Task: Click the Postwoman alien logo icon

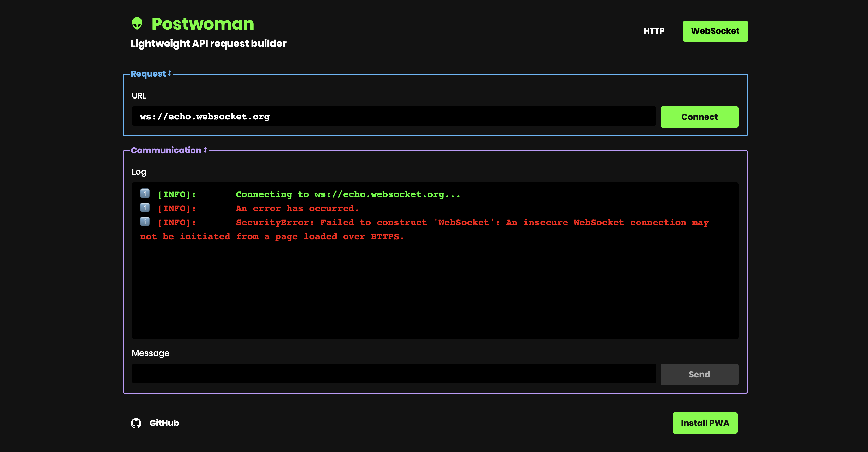Action: point(137,24)
